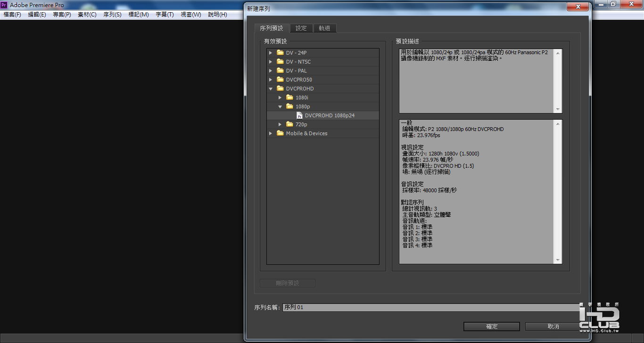The image size is (644, 343).
Task: Open the 字幕(T) menu
Action: pyautogui.click(x=165, y=15)
